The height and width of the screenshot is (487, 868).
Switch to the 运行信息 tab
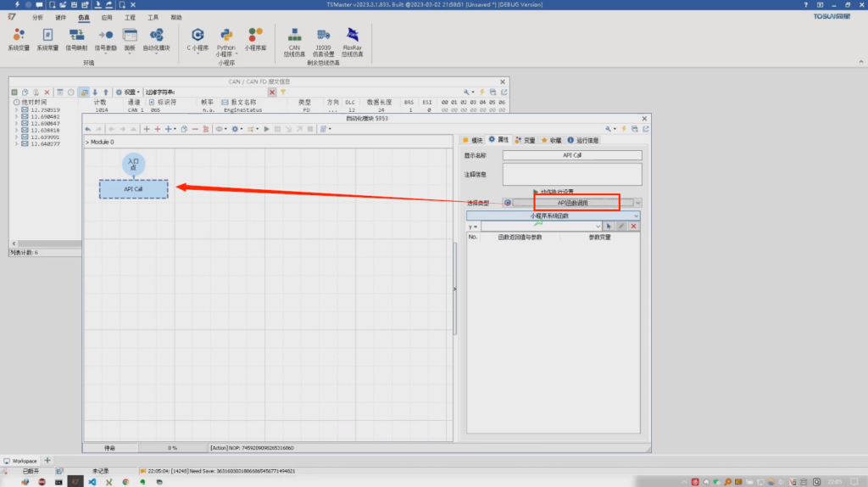583,140
